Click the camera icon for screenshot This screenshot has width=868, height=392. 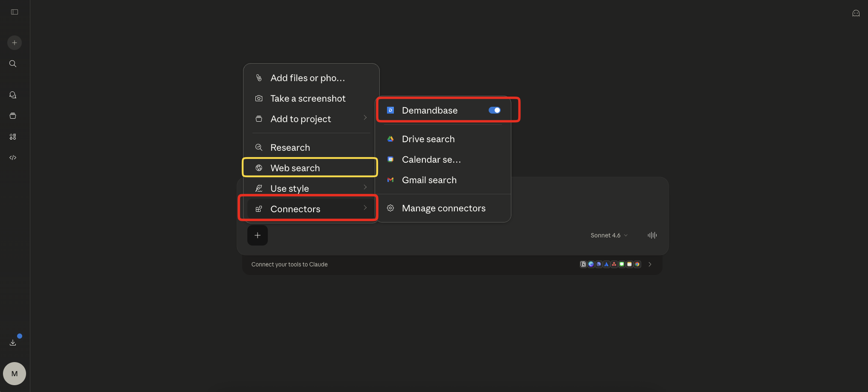point(259,98)
